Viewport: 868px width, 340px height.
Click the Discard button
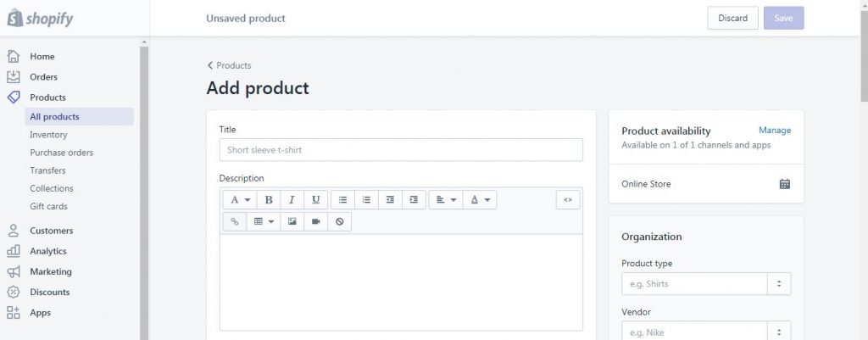(x=733, y=19)
